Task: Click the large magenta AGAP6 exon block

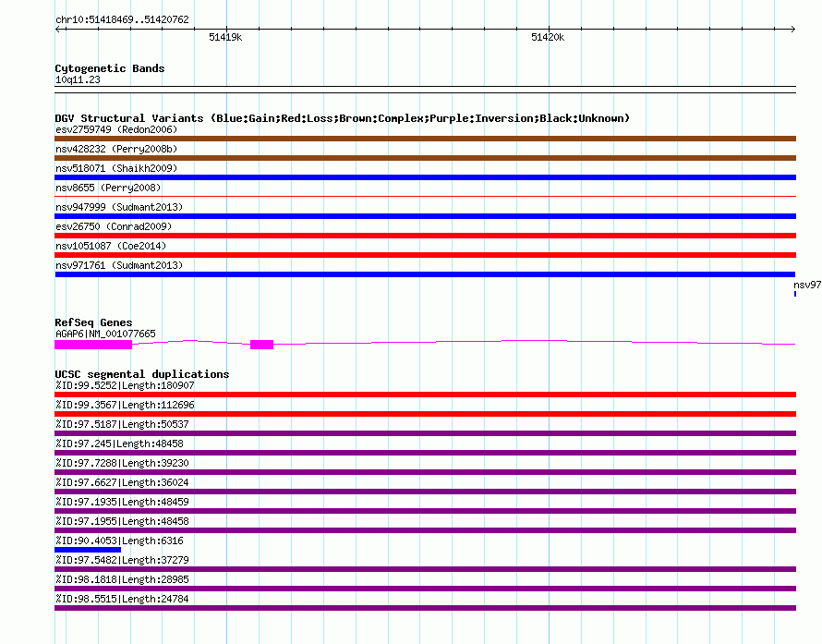Action: point(93,345)
